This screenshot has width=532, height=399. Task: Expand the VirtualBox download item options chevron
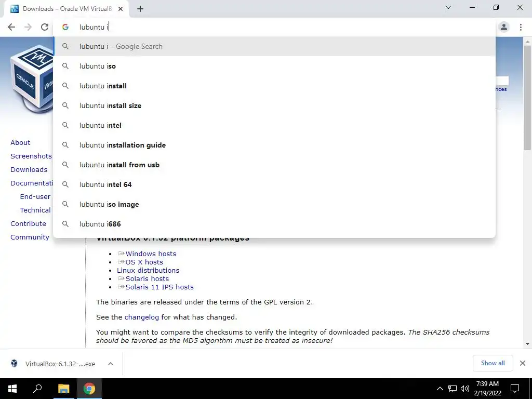pyautogui.click(x=111, y=364)
